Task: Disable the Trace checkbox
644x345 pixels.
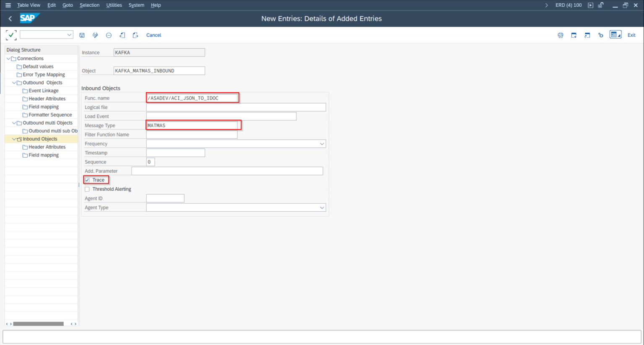Action: tap(87, 179)
